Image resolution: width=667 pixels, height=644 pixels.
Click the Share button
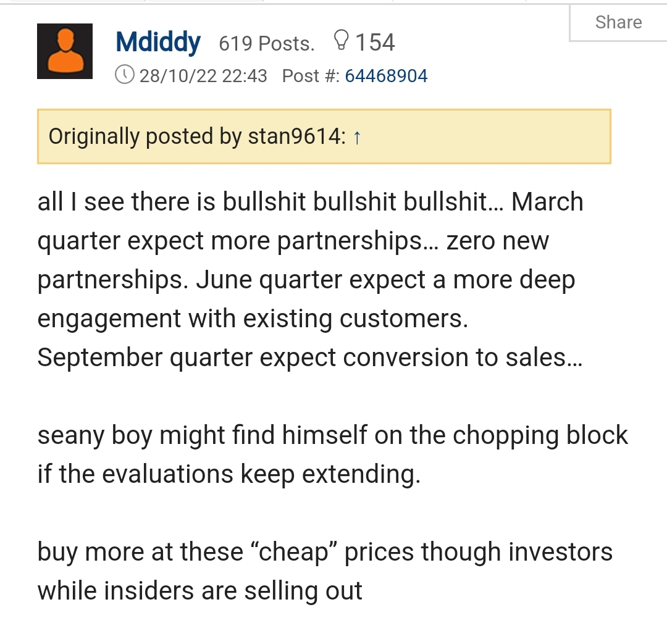[x=618, y=22]
